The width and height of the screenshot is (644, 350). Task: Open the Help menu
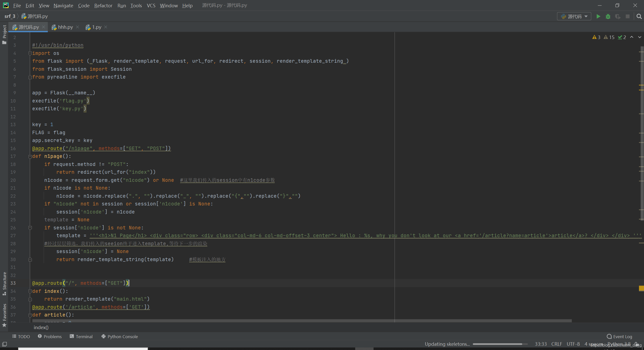click(187, 5)
